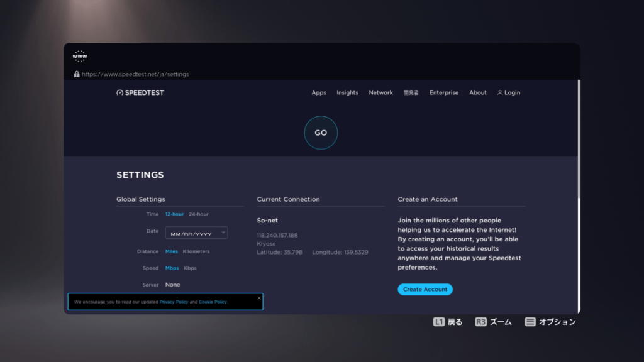The image size is (644, 362).
Task: Set distance unit to Miles
Action: (x=171, y=251)
